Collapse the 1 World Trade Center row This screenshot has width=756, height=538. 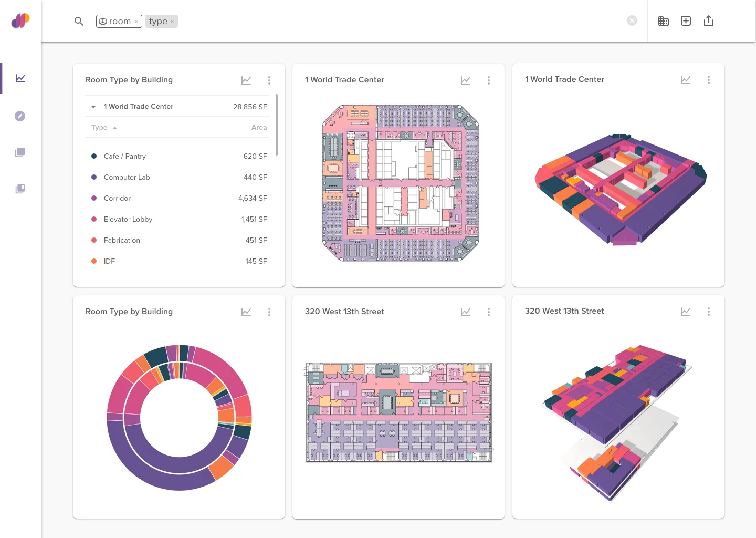pos(93,107)
